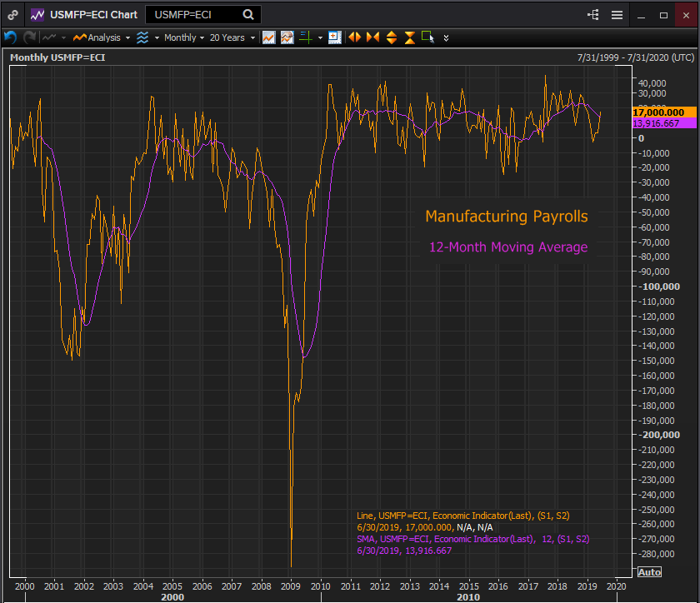The width and height of the screenshot is (700, 603).
Task: Click the 2009 label on the time axis
Action: (x=291, y=586)
